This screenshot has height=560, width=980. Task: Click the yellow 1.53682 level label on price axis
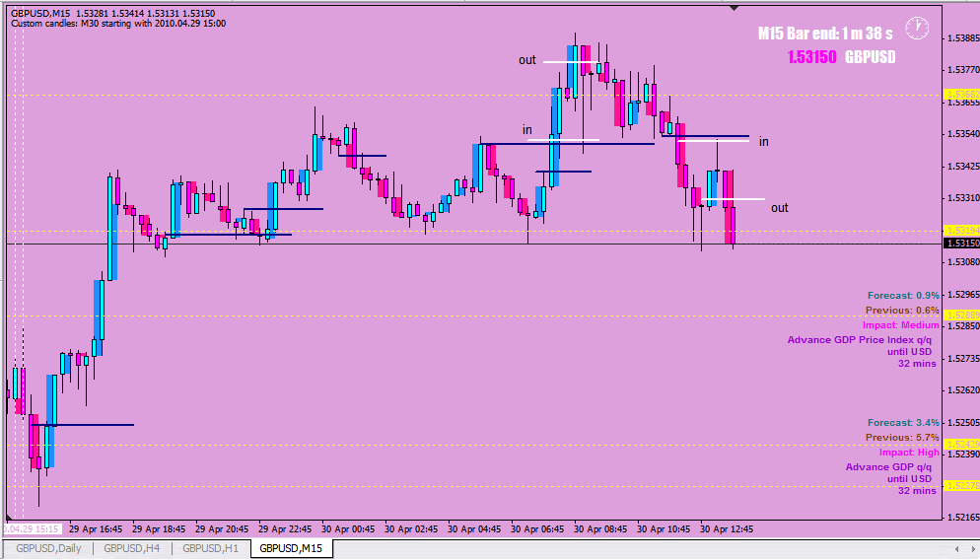click(x=961, y=95)
